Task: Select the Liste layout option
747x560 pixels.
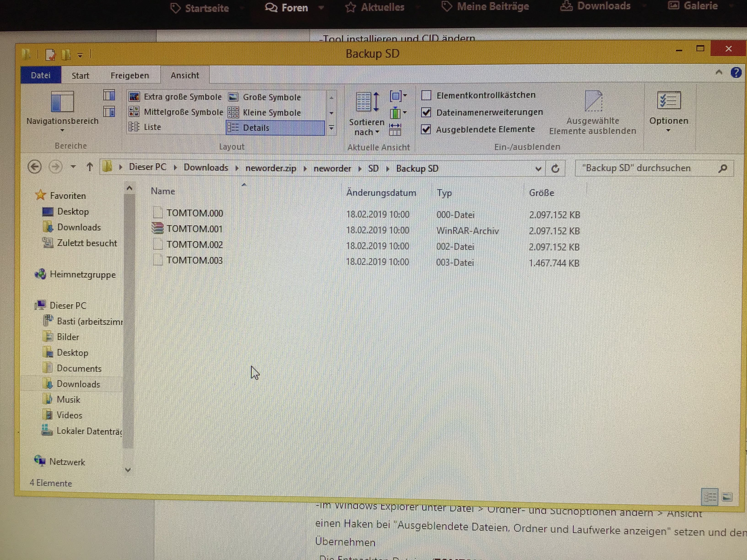Action: (145, 127)
